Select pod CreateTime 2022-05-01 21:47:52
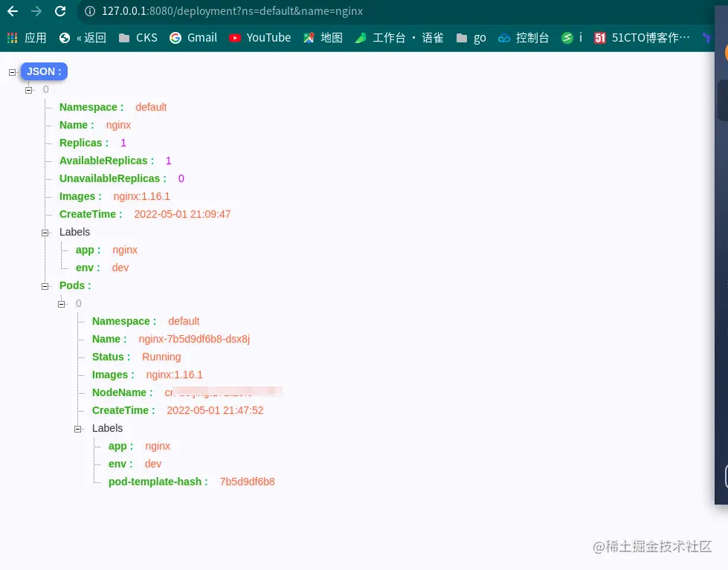728x570 pixels. click(x=215, y=410)
